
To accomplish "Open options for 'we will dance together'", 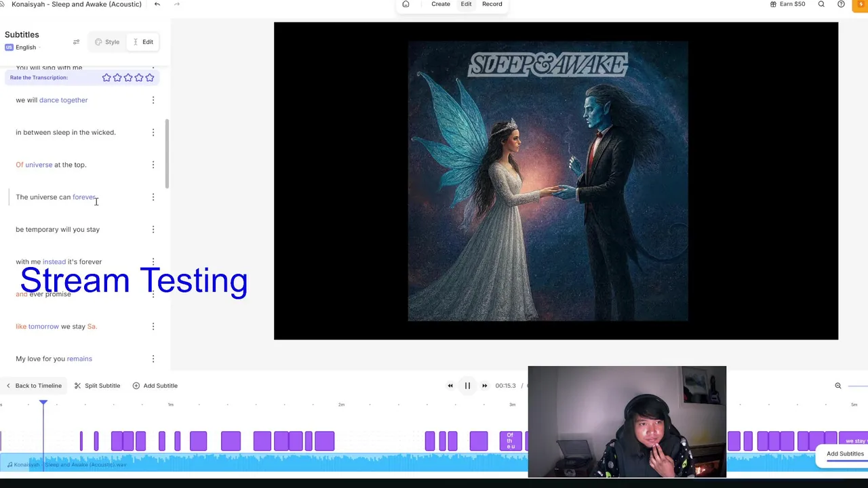I will 153,100.
